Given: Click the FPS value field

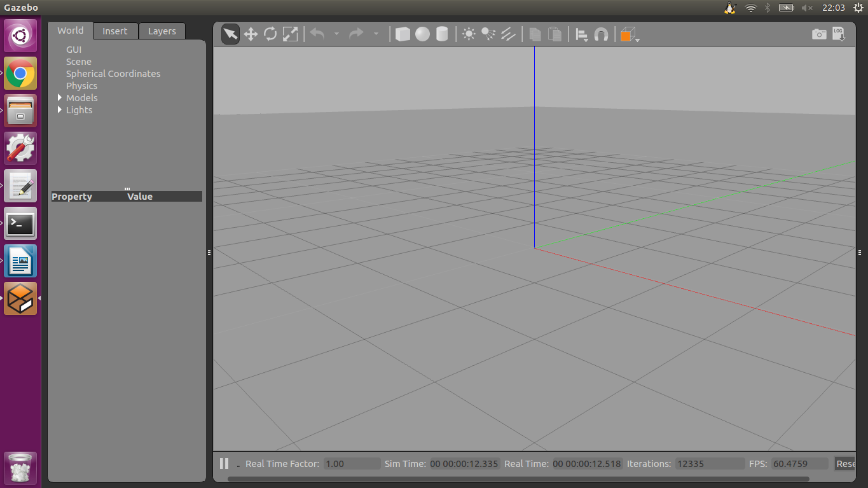Looking at the screenshot, I should 800,464.
